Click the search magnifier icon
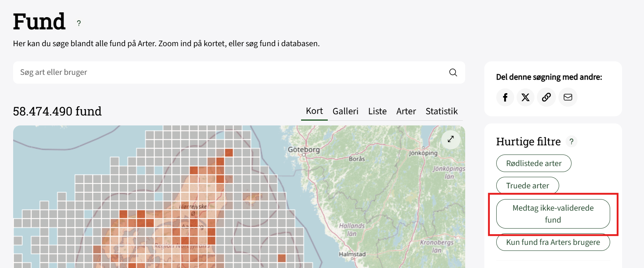Image resolution: width=644 pixels, height=268 pixels. (453, 72)
